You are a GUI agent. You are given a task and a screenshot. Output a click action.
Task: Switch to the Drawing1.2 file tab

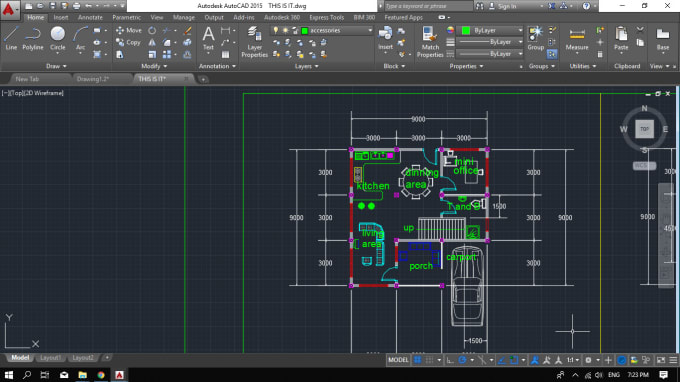93,79
